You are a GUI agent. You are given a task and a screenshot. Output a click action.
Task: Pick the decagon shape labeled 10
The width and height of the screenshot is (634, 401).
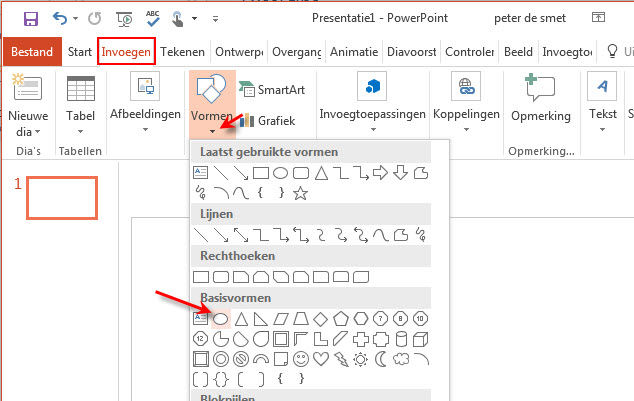click(x=421, y=319)
